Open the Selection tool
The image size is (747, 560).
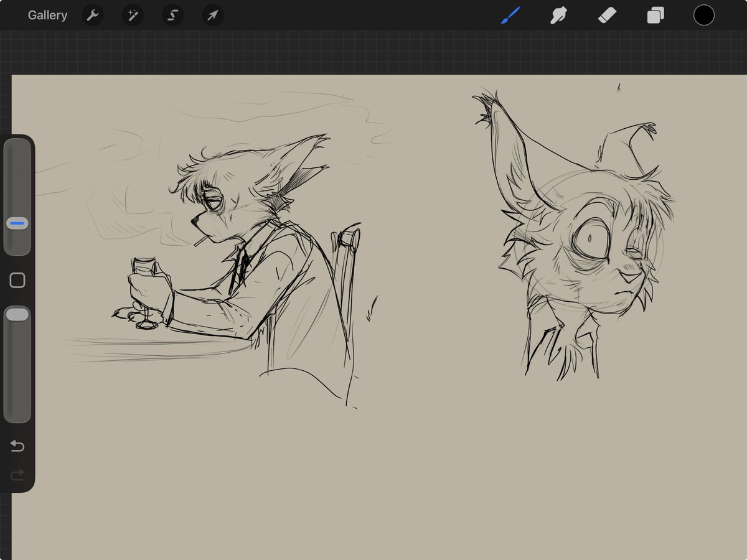172,16
